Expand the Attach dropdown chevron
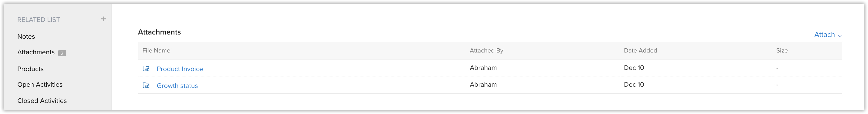The height and width of the screenshot is (114, 868). point(840,35)
